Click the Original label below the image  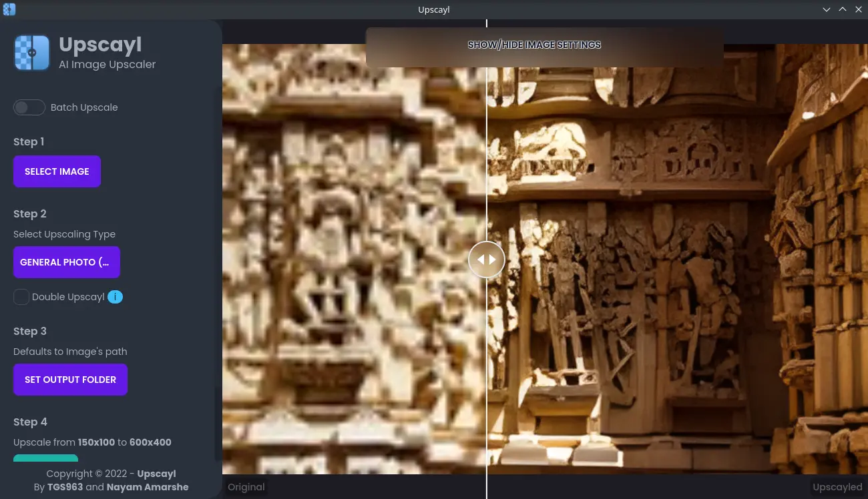tap(246, 487)
